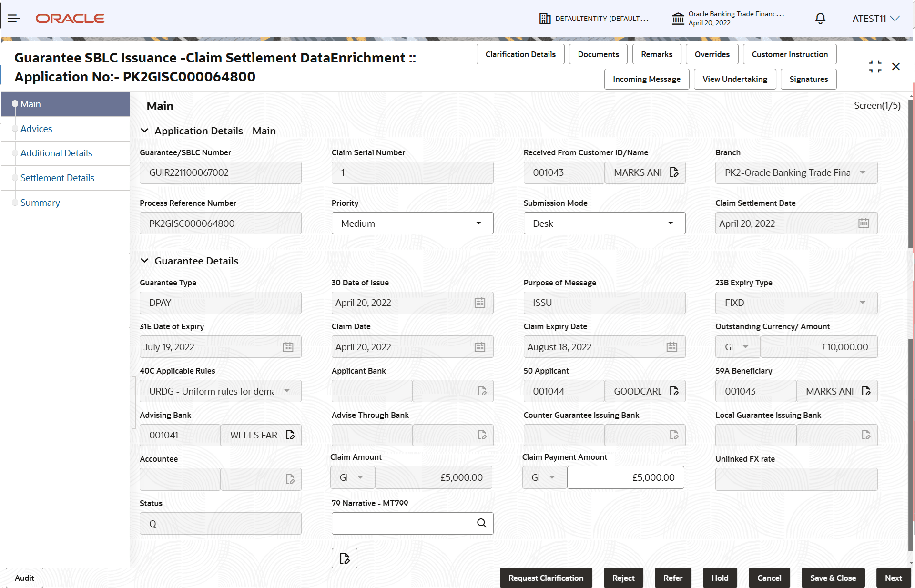915x588 pixels.
Task: Open the Advising Bank details icon
Action: tap(290, 435)
